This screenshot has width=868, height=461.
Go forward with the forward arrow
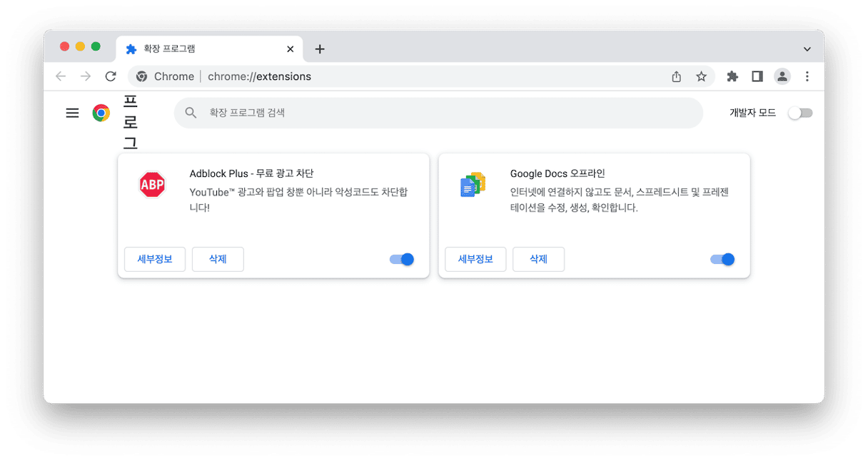point(86,76)
